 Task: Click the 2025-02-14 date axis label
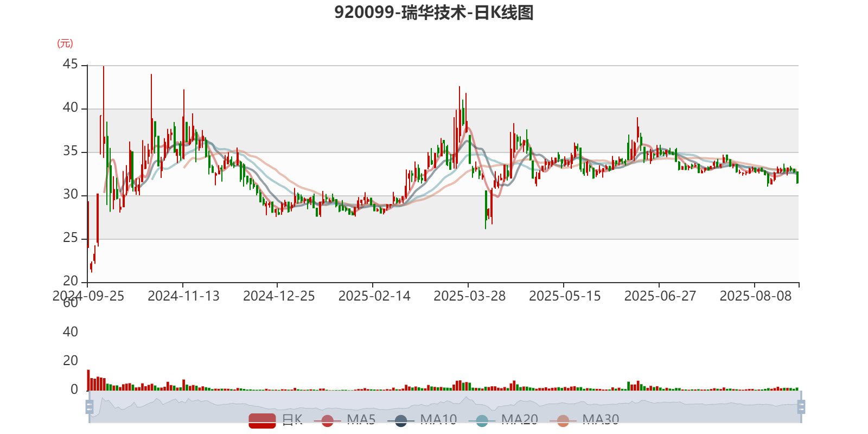click(x=374, y=296)
